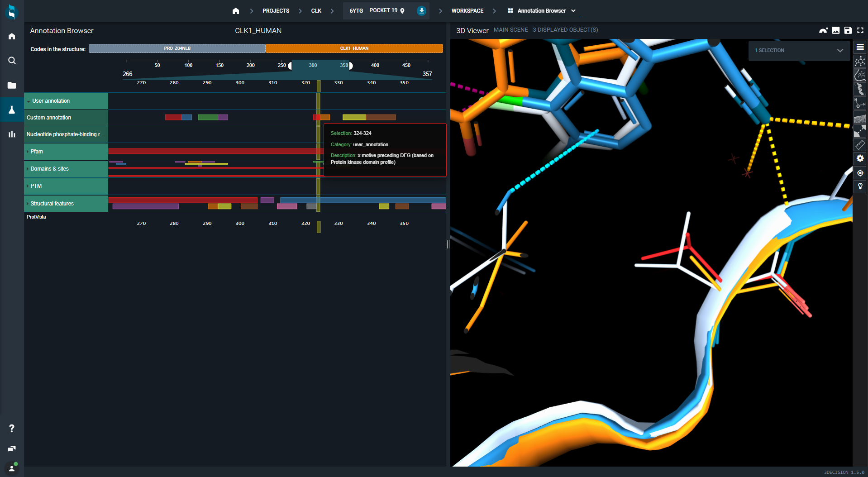This screenshot has height=477, width=868.
Task: Click the 3decision logo icon
Action: 12,12
